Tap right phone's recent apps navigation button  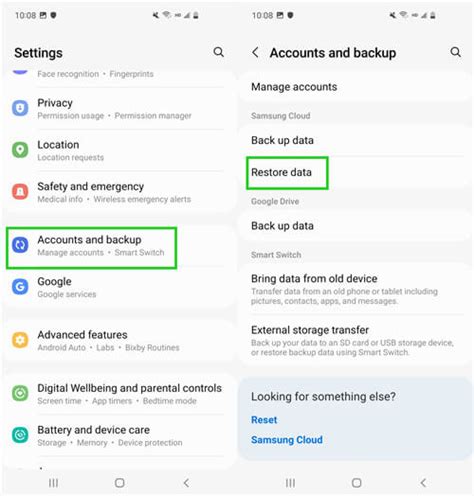point(290,483)
